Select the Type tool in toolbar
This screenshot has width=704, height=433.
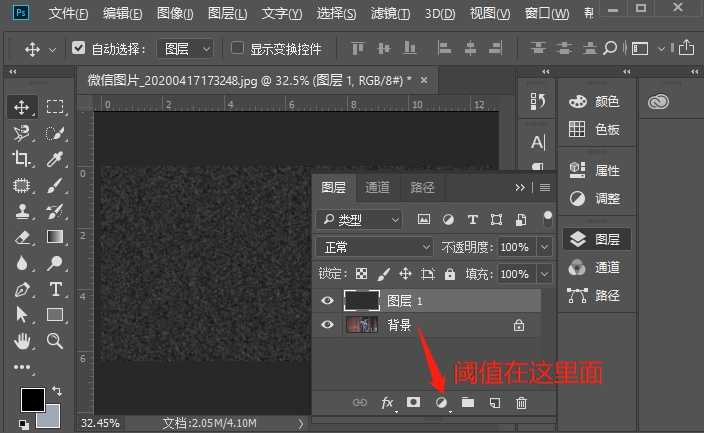56,289
